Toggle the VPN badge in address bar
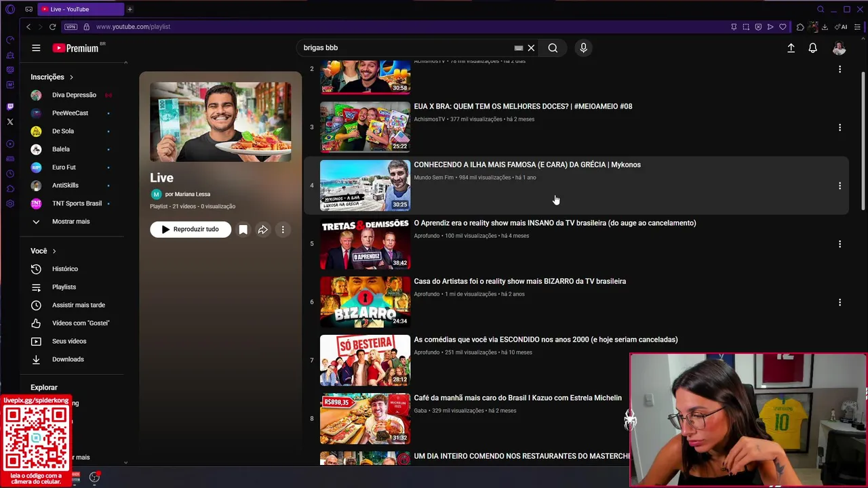Image resolution: width=868 pixels, height=488 pixels. tap(71, 27)
